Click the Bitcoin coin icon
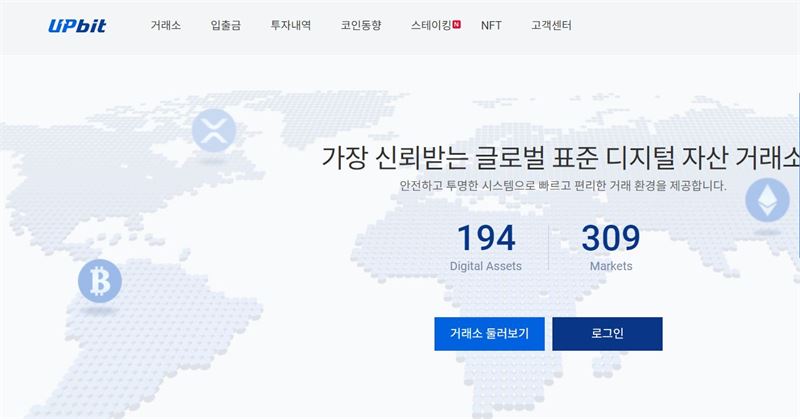Viewport: 800px width, 419px height. click(x=100, y=281)
